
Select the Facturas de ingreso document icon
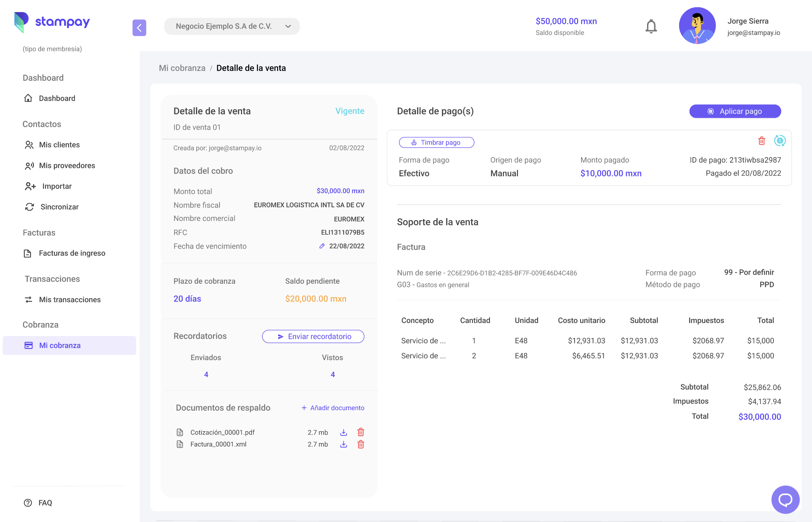[28, 253]
